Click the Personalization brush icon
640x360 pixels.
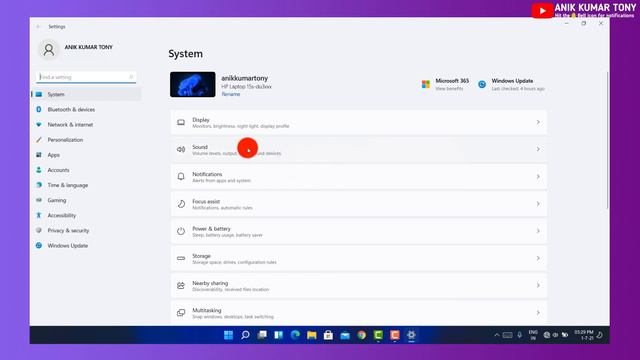39,140
